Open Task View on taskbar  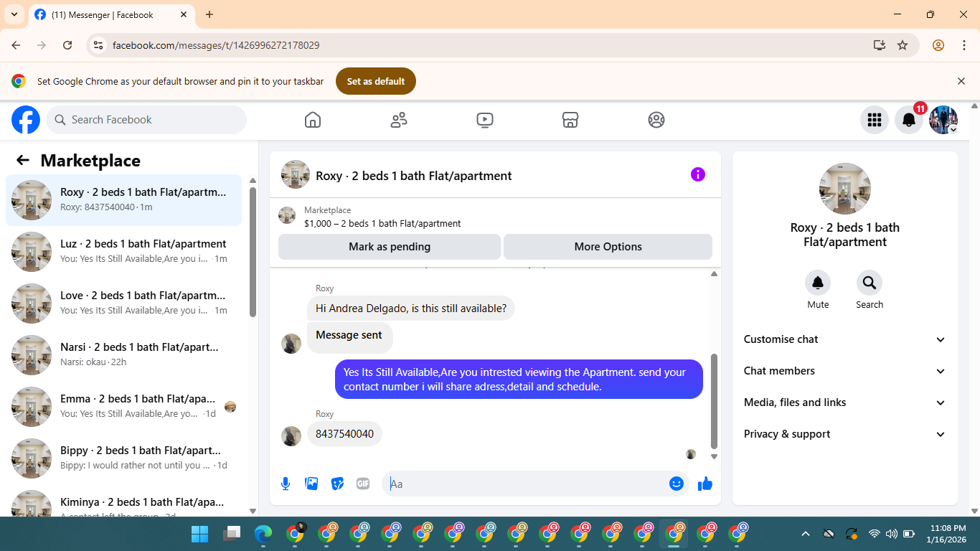click(232, 534)
